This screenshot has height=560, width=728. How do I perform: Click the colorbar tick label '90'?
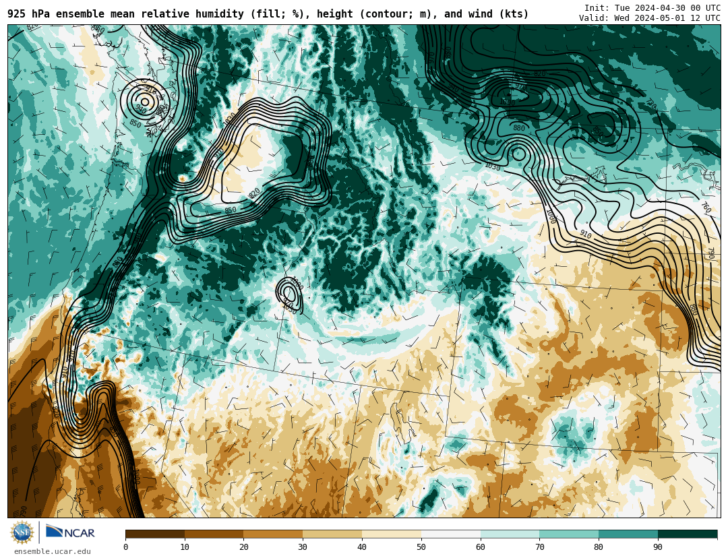click(658, 547)
